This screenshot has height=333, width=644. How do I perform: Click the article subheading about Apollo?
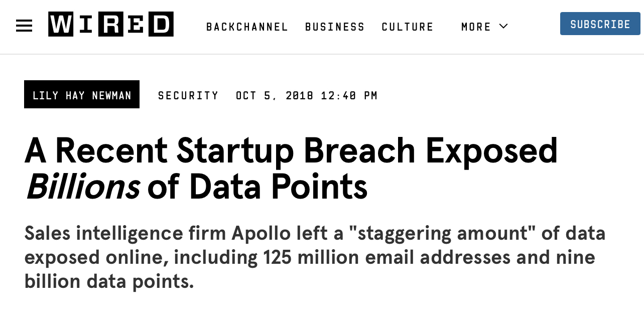click(x=315, y=257)
